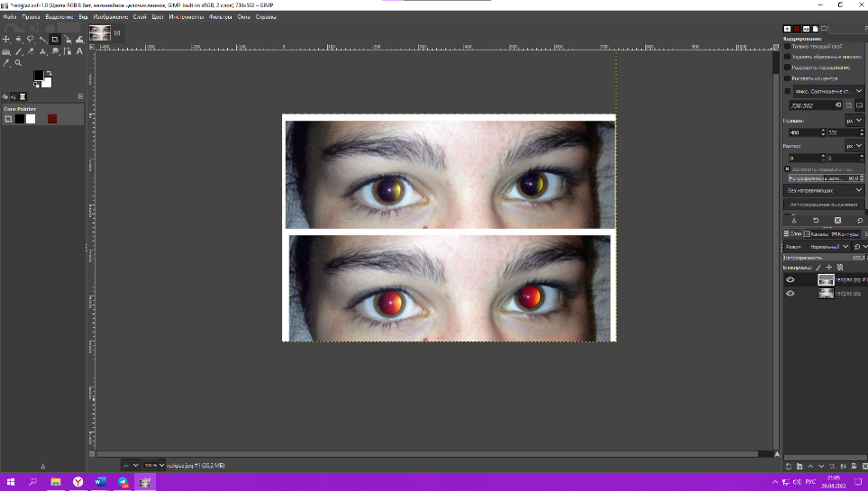Lock pixels brush icon in layers panel
Image resolution: width=868 pixels, height=491 pixels.
click(818, 268)
